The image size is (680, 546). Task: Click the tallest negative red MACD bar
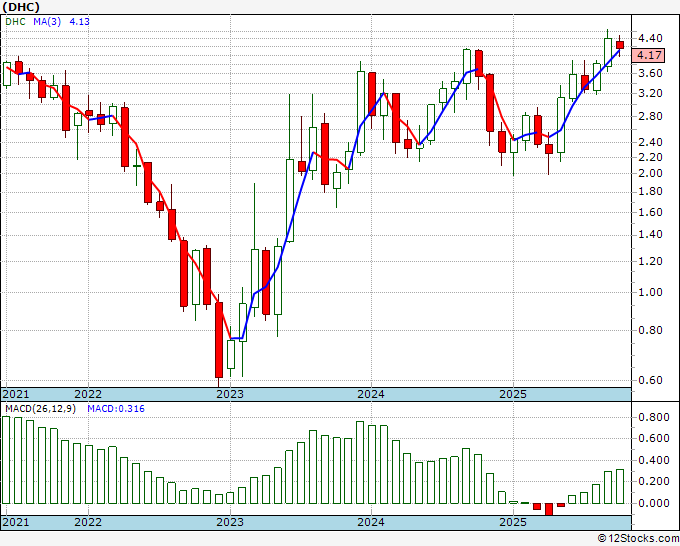click(x=549, y=509)
